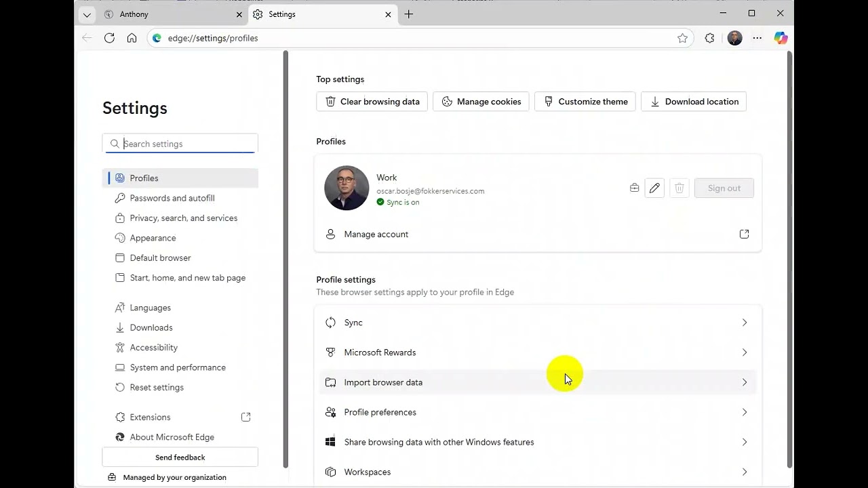
Task: Expand Profile preferences chevron
Action: coord(744,412)
